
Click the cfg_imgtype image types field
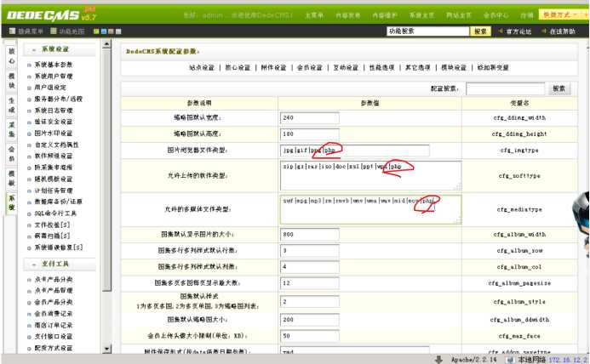(354, 151)
